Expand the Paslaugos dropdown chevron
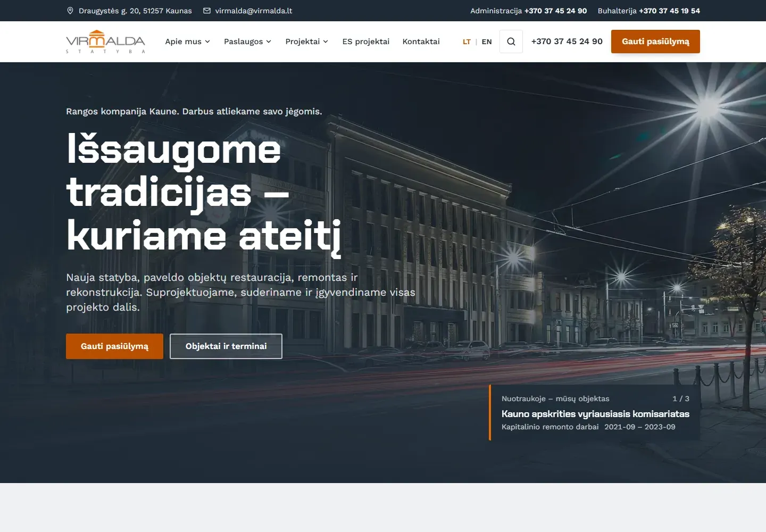Viewport: 766px width, 532px height. click(269, 41)
